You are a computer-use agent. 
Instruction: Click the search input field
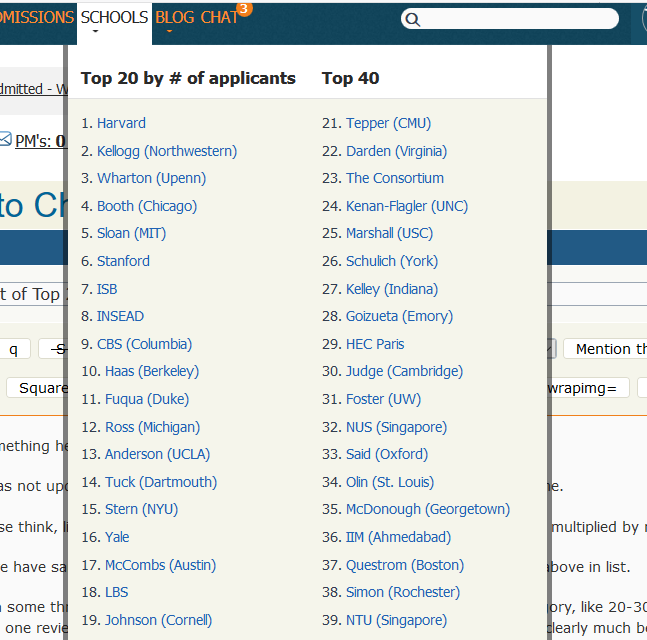pos(510,19)
